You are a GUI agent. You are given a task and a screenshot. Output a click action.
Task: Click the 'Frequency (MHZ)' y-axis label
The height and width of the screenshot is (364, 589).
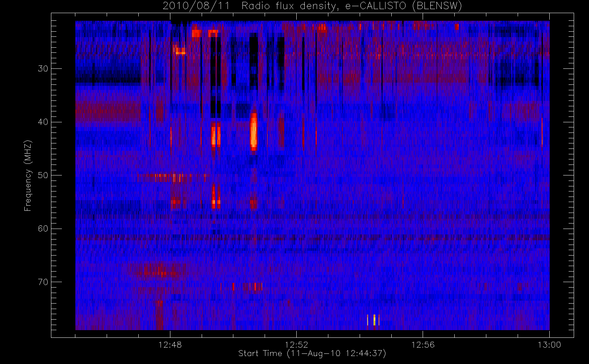click(28, 175)
